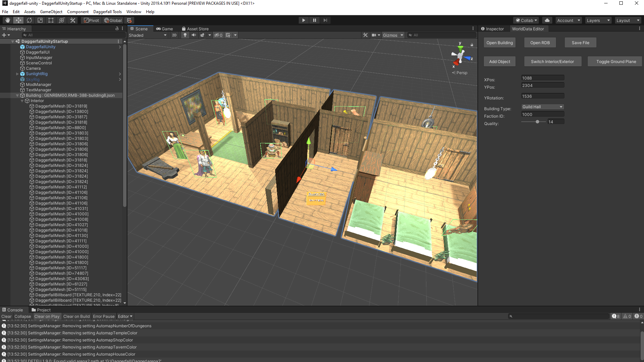Expand the SunlightRig object

point(18,74)
